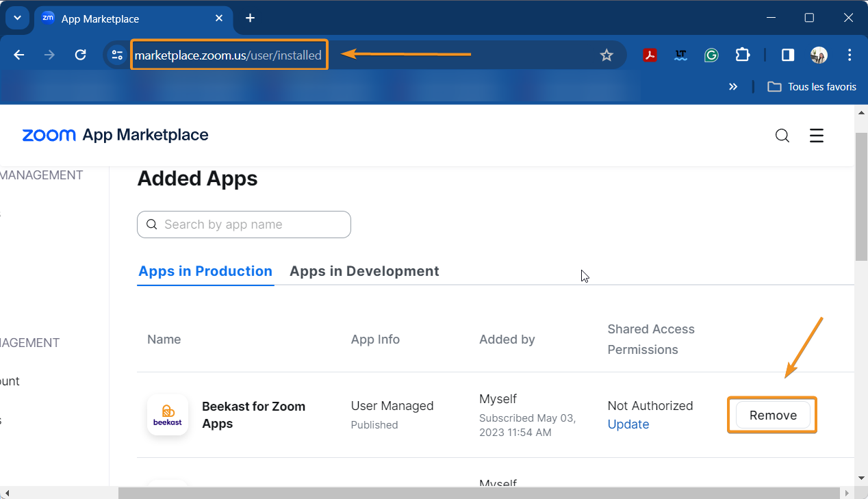Open a new browser tab

coord(251,18)
